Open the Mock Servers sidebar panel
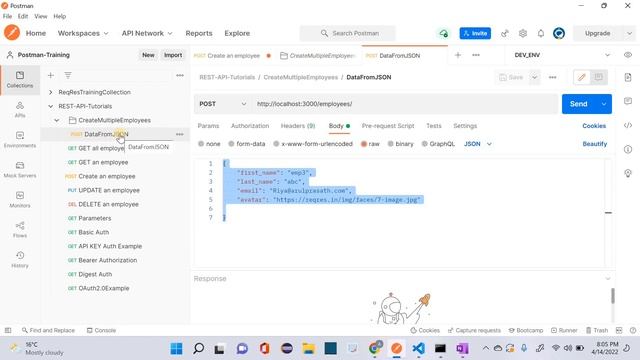This screenshot has width=640, height=360. pyautogui.click(x=20, y=169)
